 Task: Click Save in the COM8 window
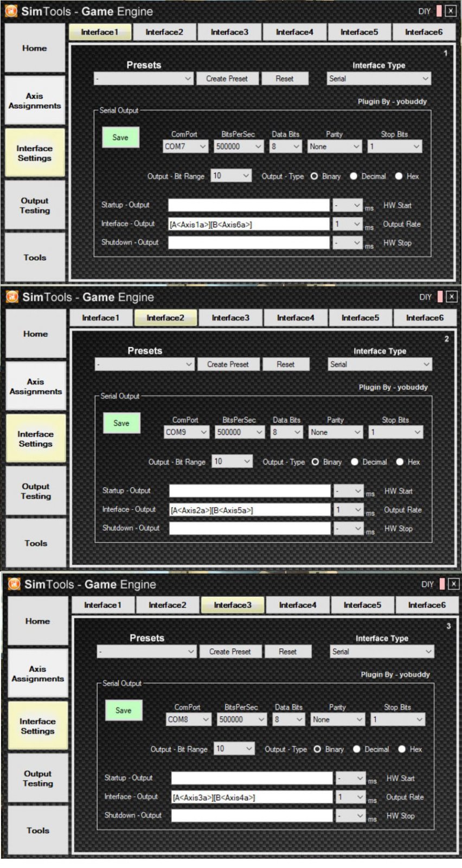(x=124, y=711)
